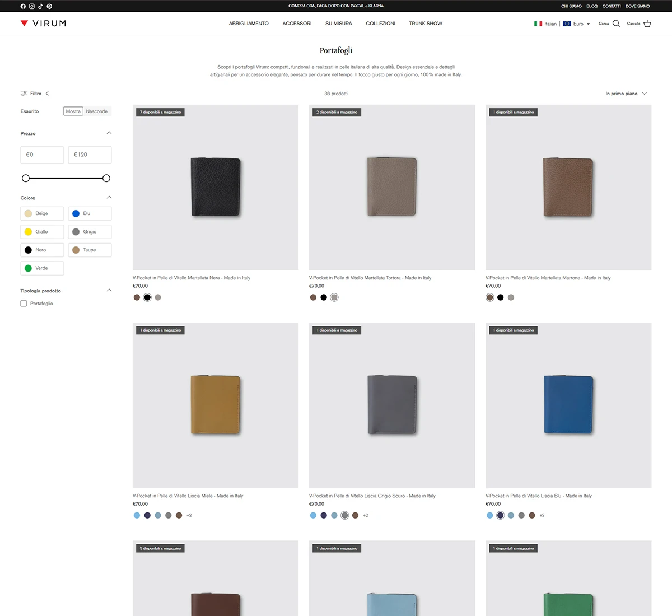Select Mostra for sold-out items

coord(73,111)
